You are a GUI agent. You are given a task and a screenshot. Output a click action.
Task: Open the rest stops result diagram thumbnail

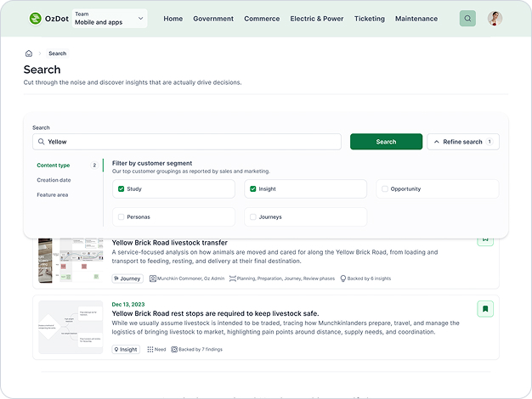click(x=71, y=327)
